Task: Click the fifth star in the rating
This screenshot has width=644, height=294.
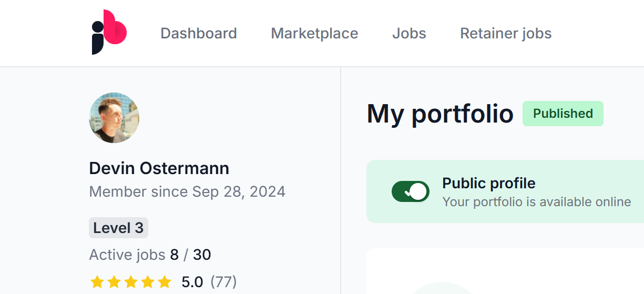Action: (165, 282)
